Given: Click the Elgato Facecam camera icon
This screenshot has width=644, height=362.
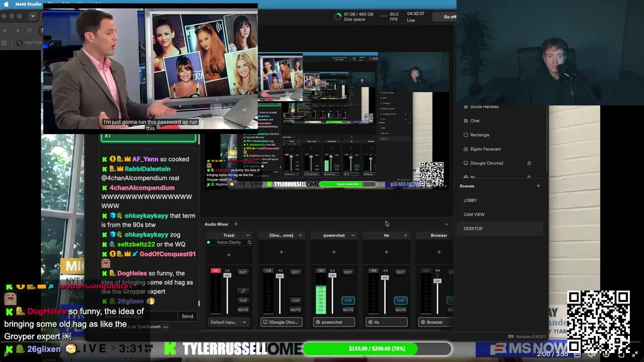Looking at the screenshot, I should click(466, 149).
